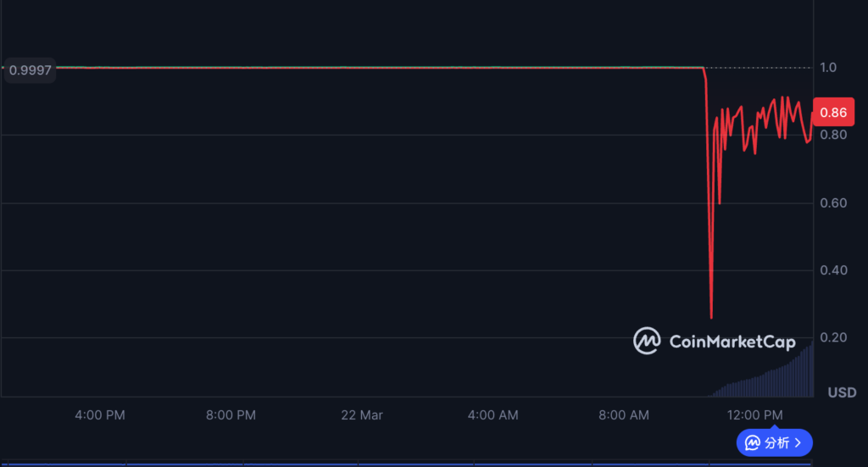This screenshot has width=868, height=467.
Task: Click the red 0.86 current price label
Action: (x=833, y=113)
